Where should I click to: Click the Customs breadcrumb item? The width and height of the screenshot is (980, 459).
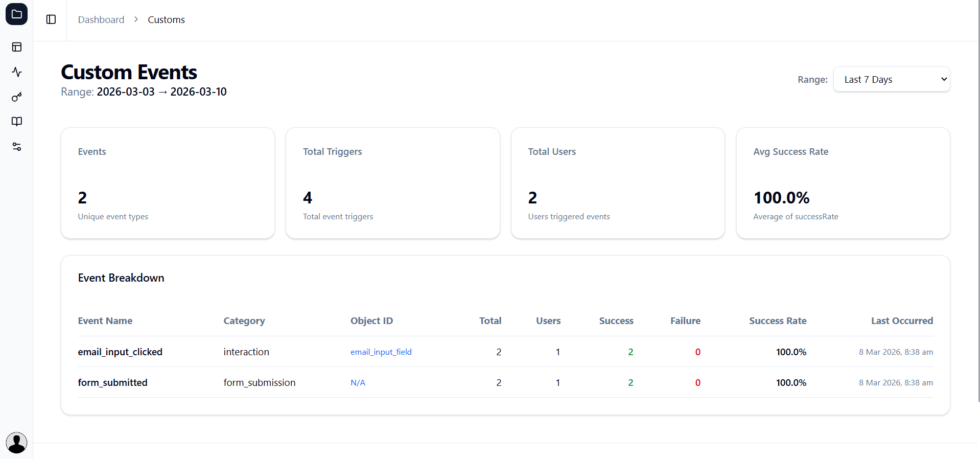(167, 19)
